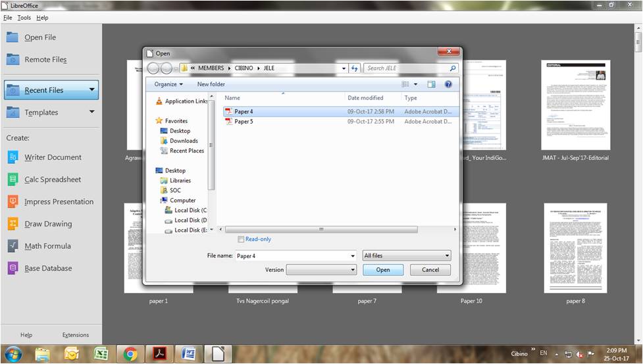This screenshot has height=364, width=643.
Task: Open Adobe Acrobat from taskbar
Action: (159, 353)
